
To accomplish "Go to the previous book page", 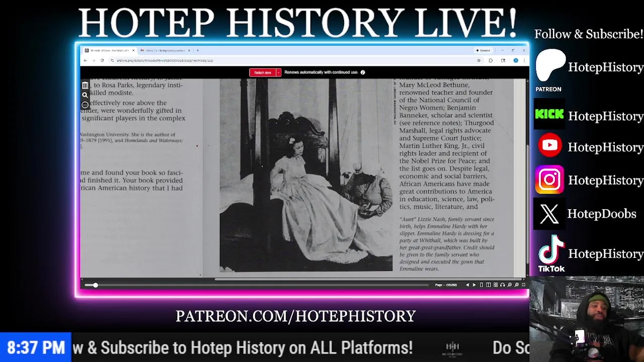I will coord(467,285).
